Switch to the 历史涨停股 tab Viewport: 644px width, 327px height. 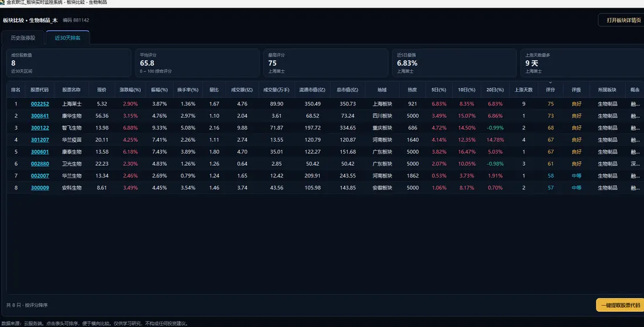[x=23, y=38]
